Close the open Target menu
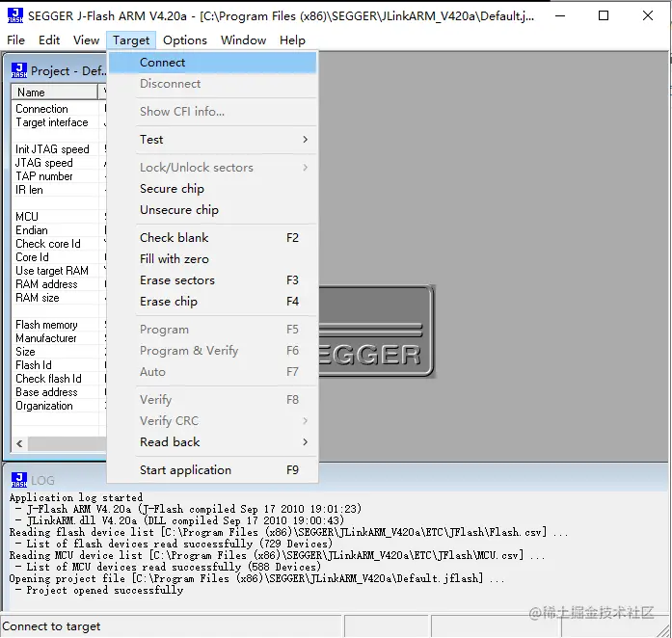 coord(131,40)
